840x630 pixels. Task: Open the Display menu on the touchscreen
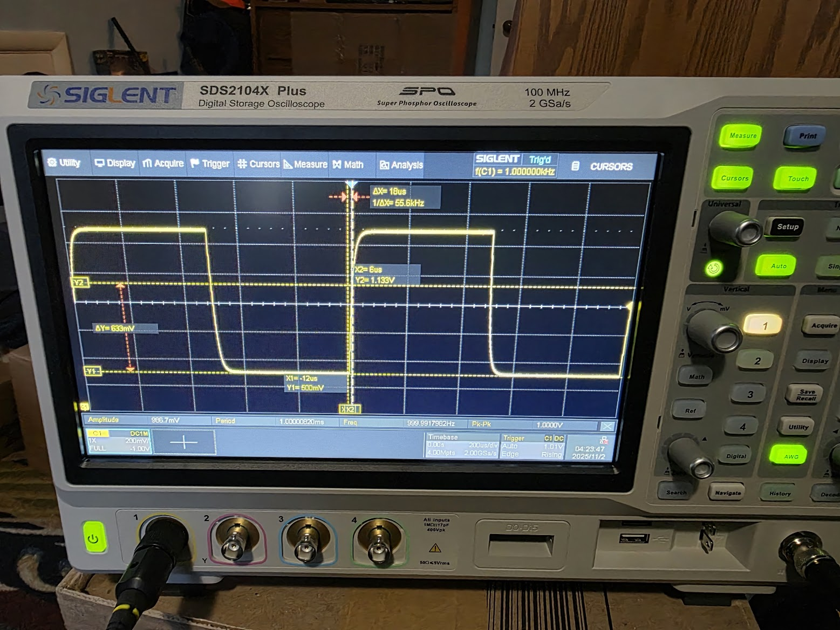(115, 163)
